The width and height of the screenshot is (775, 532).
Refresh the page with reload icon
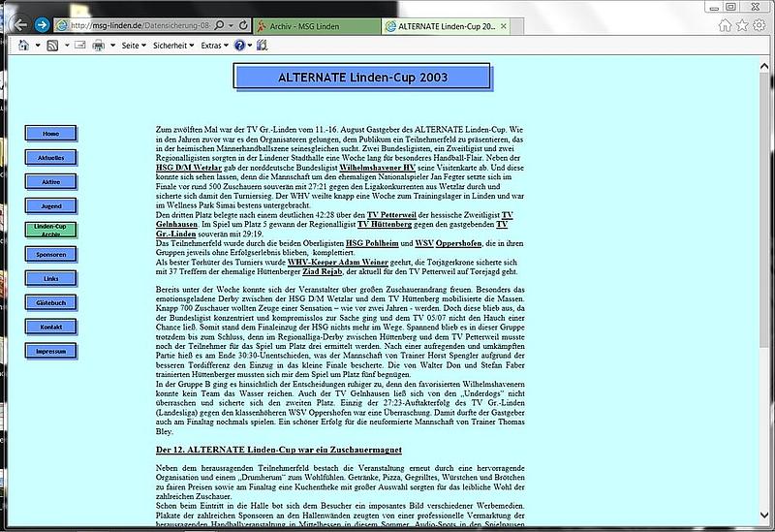(x=243, y=25)
